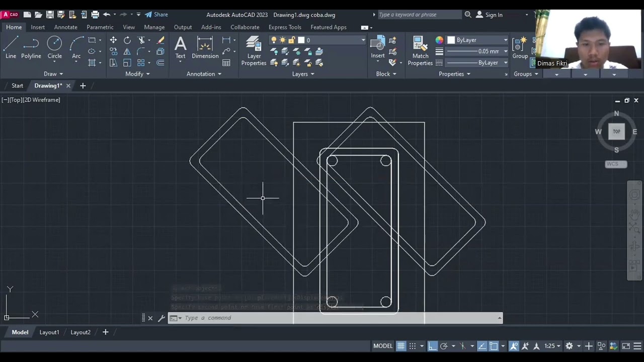Open the Insert ribbon tab

(38, 27)
